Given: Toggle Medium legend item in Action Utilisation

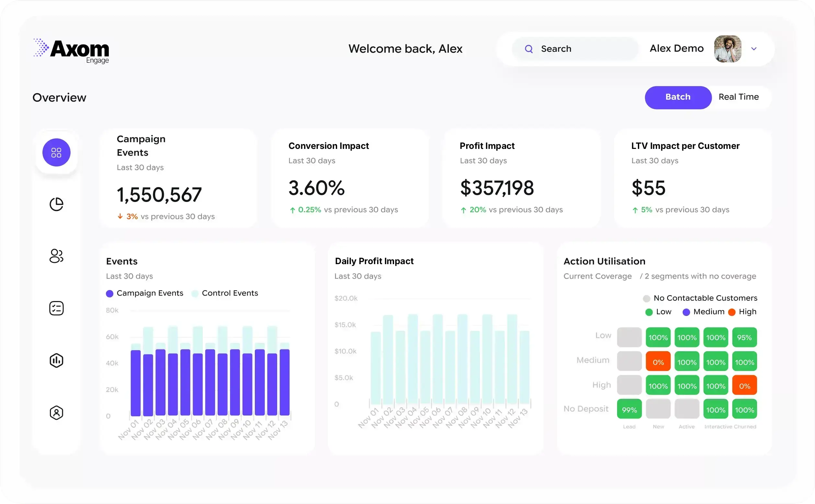Looking at the screenshot, I should [x=703, y=312].
